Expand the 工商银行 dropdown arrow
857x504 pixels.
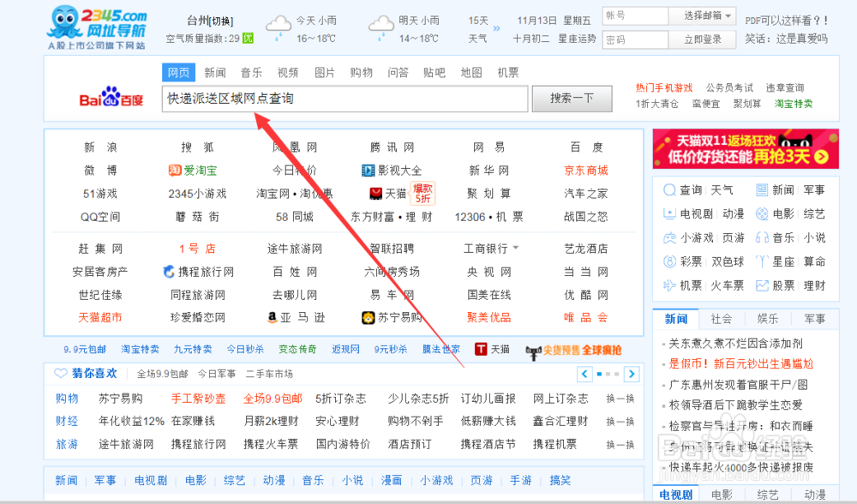[515, 249]
